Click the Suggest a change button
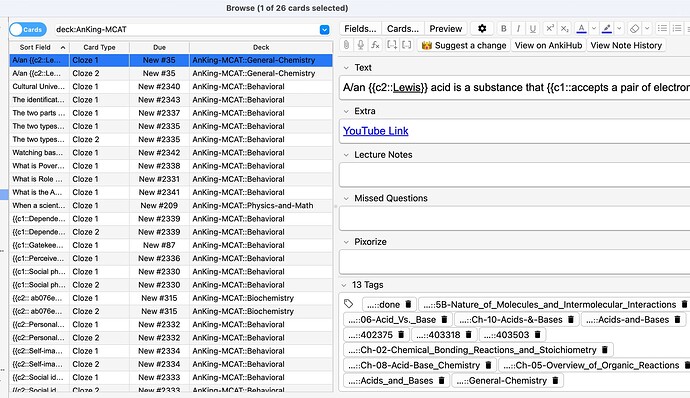 pos(464,45)
